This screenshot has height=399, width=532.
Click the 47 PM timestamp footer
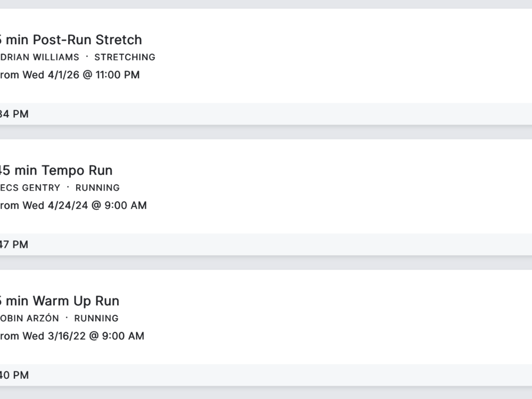(x=14, y=245)
